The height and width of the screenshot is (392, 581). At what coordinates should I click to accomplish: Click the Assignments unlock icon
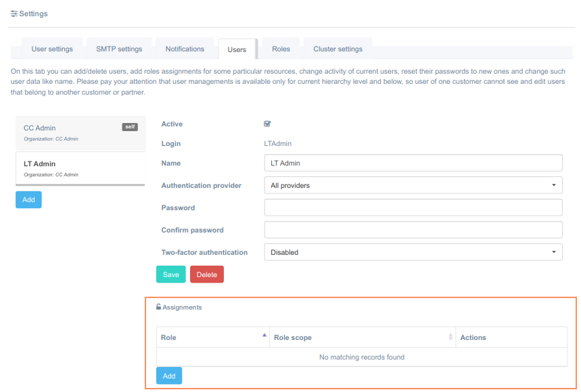158,307
